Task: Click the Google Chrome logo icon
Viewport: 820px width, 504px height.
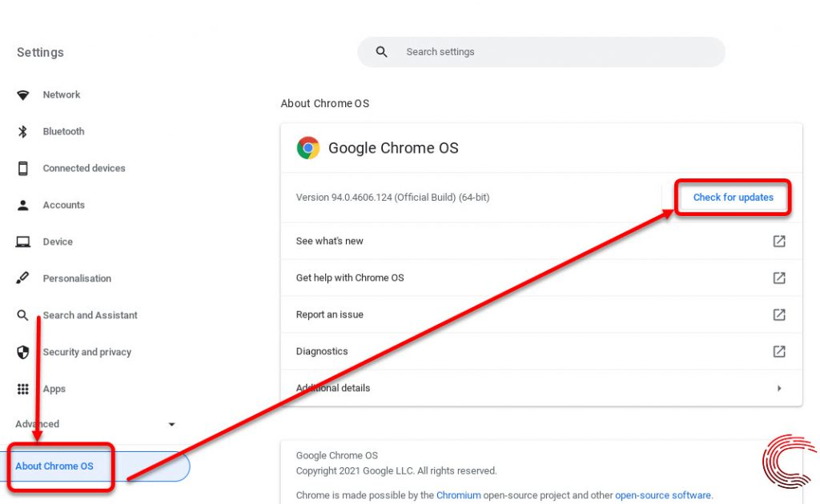Action: [308, 148]
